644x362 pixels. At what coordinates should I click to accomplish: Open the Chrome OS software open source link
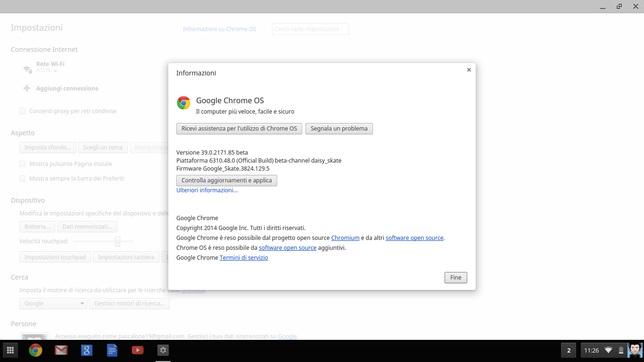[288, 248]
